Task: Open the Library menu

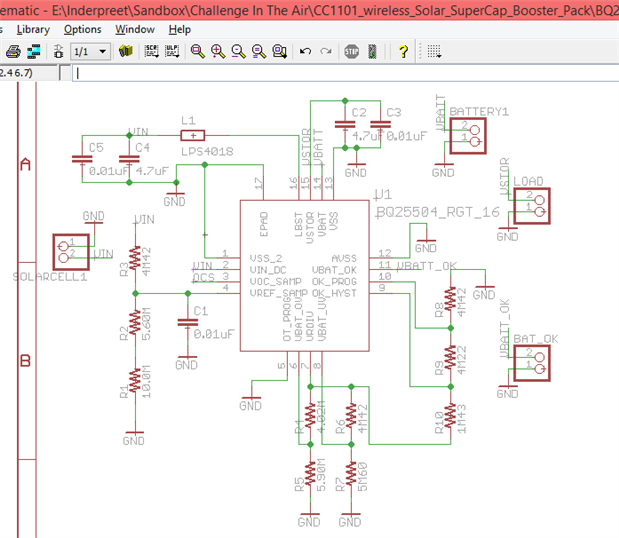Action: pos(33,30)
